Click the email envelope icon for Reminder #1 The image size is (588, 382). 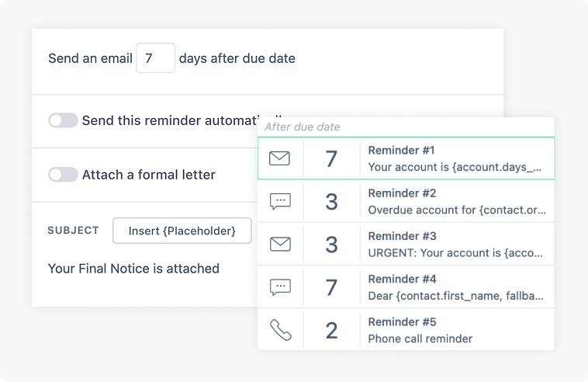pos(279,158)
